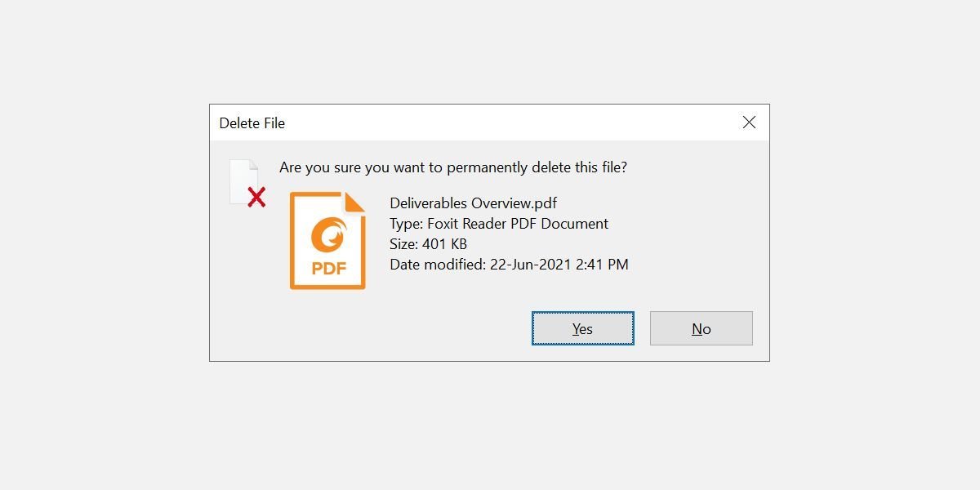Select the "Deliverables Overview.pdf" file name
The image size is (980, 490).
tap(473, 203)
